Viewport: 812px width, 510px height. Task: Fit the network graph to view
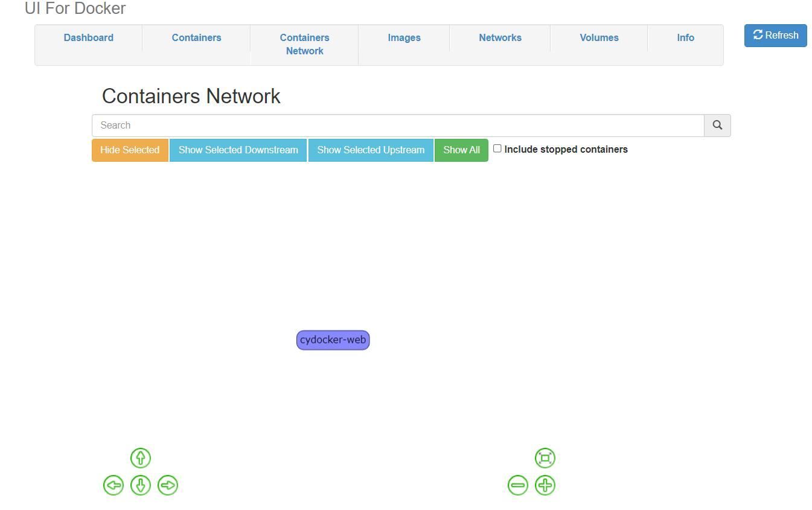(x=545, y=458)
